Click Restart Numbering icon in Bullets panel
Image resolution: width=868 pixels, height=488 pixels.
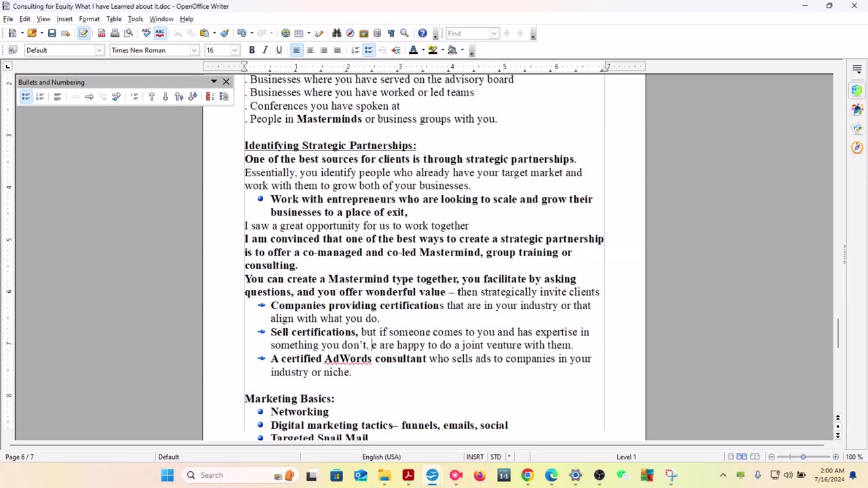(210, 97)
